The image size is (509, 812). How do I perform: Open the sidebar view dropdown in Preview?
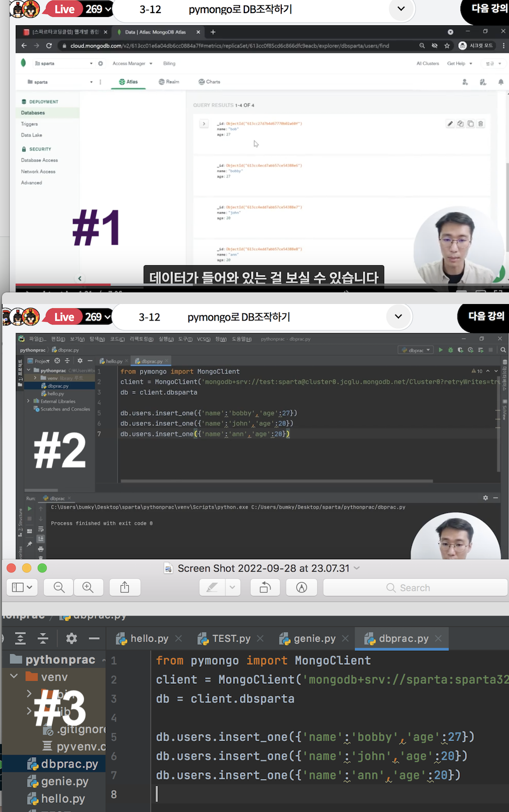[x=22, y=587]
